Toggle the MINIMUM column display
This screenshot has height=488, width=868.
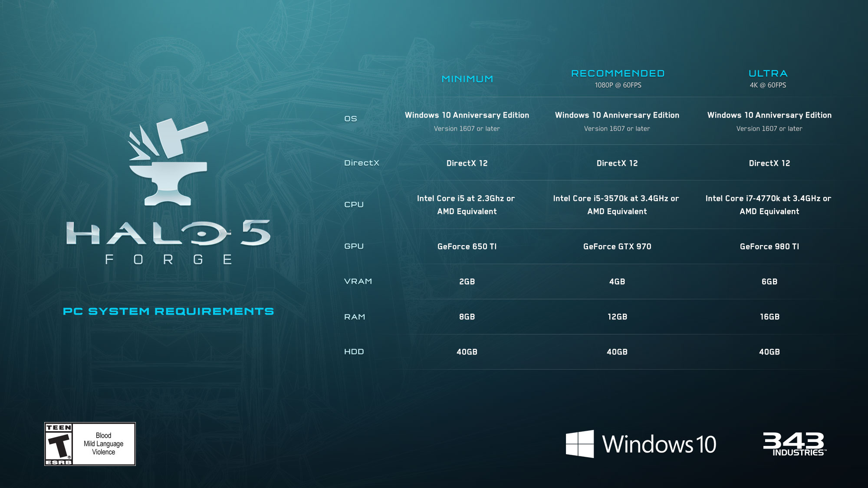click(467, 79)
